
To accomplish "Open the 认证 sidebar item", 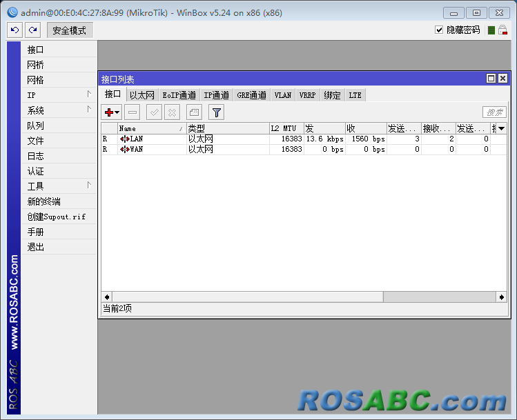I will (59, 171).
